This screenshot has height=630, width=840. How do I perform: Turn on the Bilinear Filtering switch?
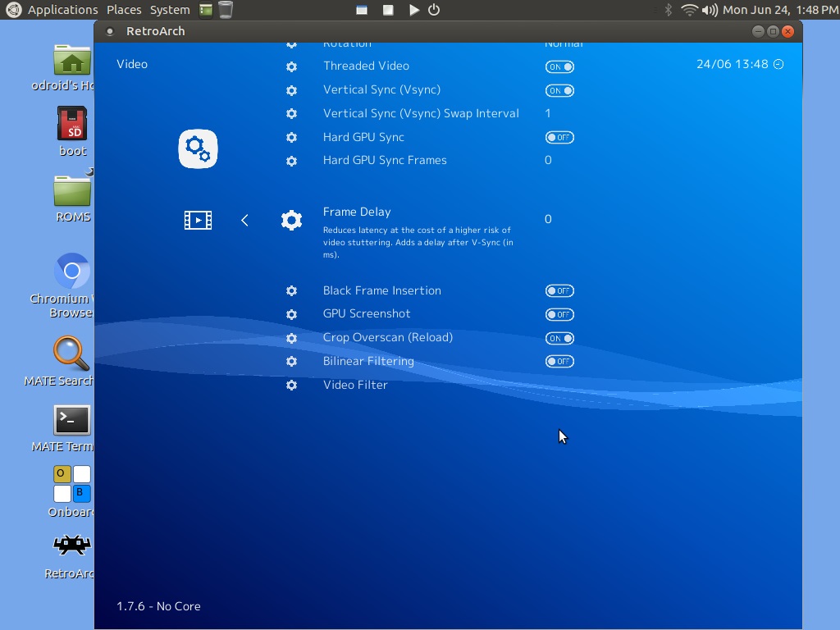[559, 361]
